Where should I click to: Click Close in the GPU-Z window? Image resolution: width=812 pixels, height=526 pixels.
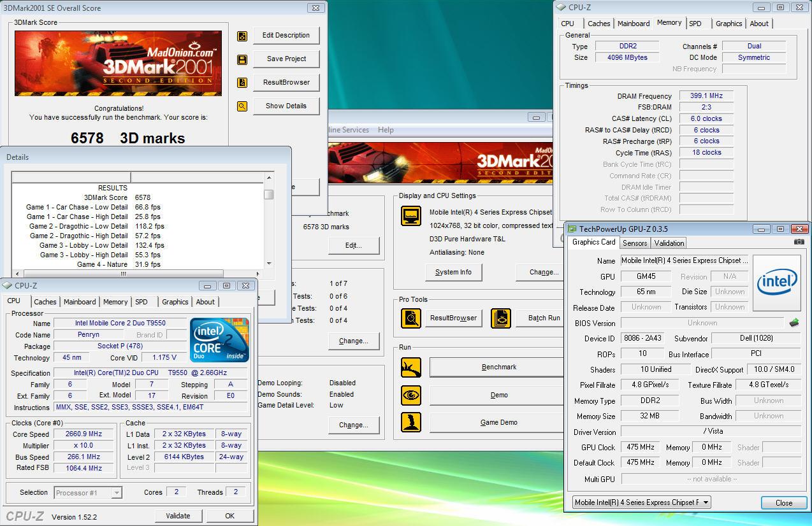(784, 503)
